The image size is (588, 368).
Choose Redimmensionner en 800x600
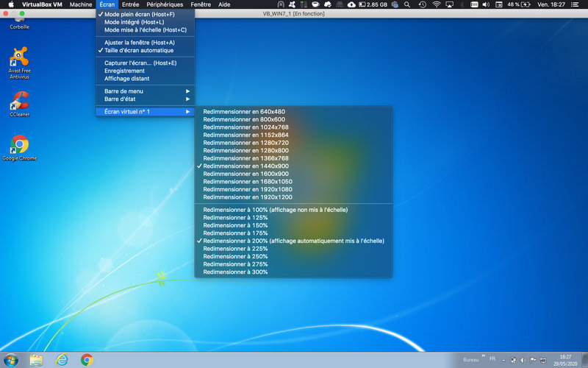click(x=293, y=119)
